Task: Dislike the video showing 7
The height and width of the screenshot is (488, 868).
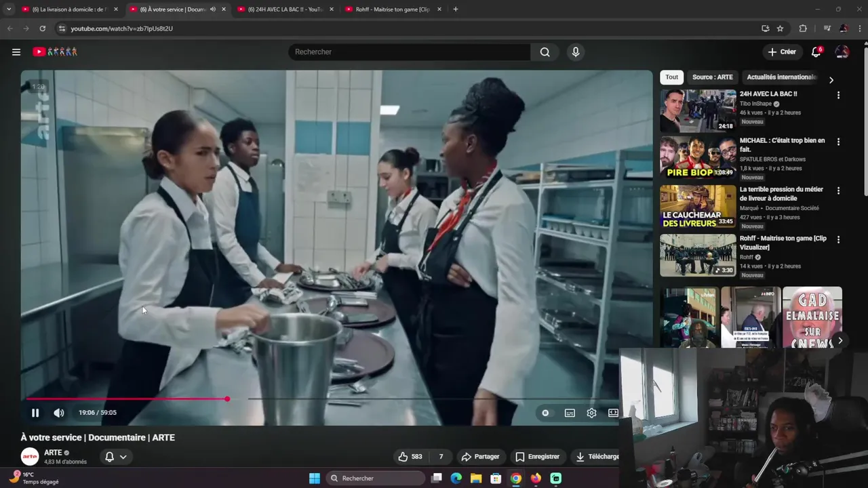Action: [441, 457]
